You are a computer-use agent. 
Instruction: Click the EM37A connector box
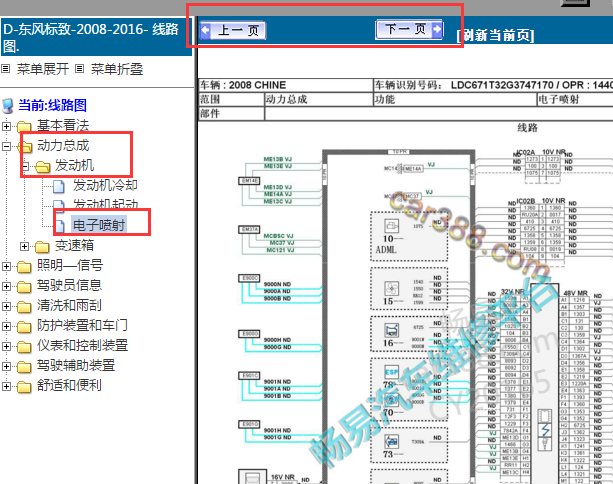click(249, 229)
